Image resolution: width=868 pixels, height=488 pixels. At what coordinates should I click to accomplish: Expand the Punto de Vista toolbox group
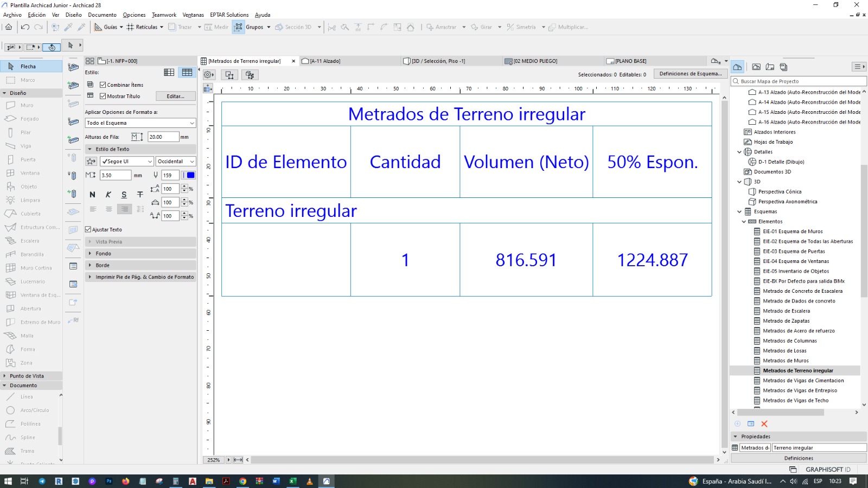click(x=31, y=376)
